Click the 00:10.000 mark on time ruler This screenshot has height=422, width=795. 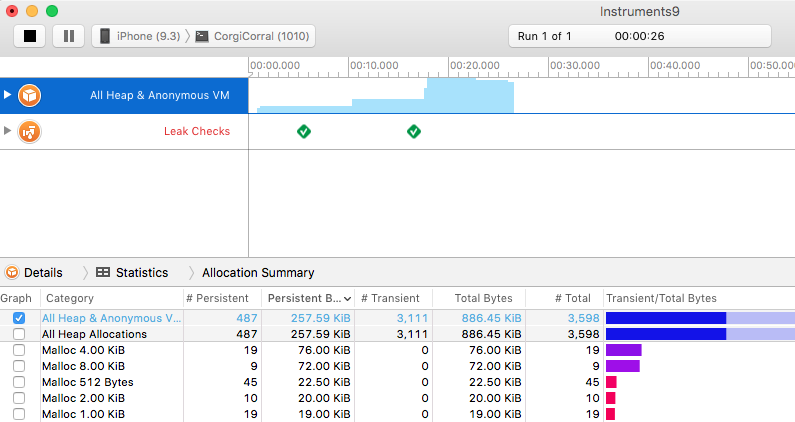click(374, 65)
